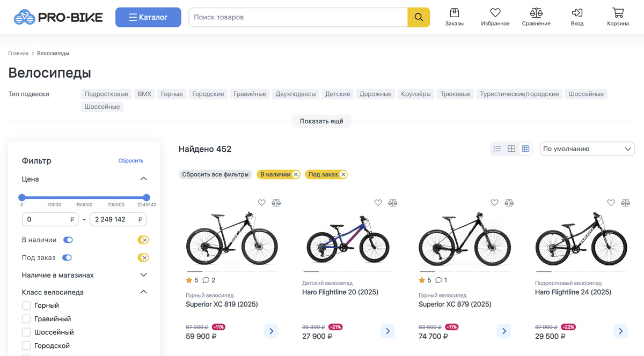Screen dimensions: 644x356
Task: Open Сравнение comparison scales in header
Action: [536, 17]
